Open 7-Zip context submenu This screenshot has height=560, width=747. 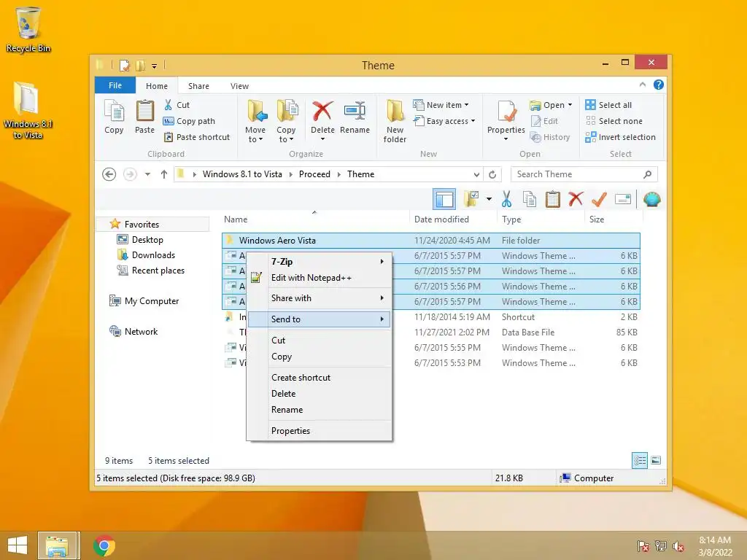click(320, 262)
